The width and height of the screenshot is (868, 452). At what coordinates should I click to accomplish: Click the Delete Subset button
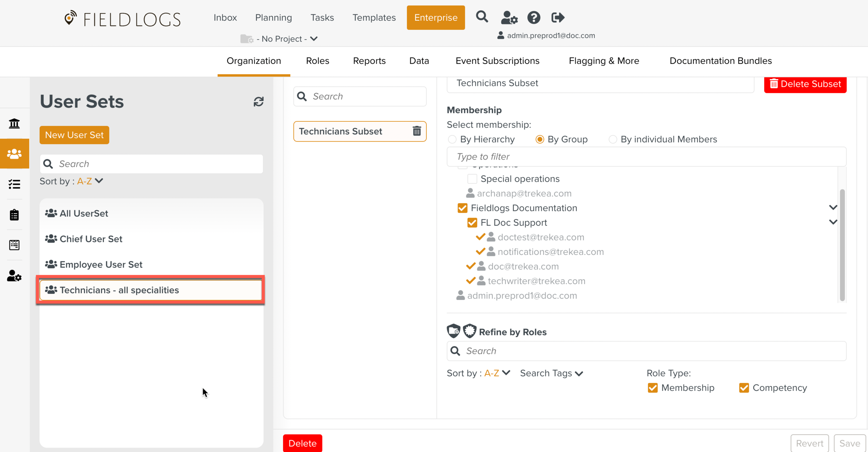click(805, 84)
